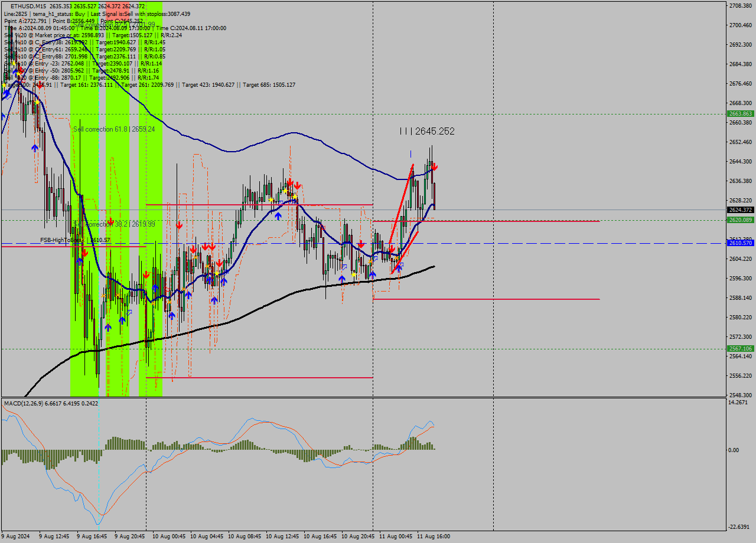Viewport: 756px width, 543px height.
Task: Click the 10 Aug 12:45 time label
Action: coord(282,537)
